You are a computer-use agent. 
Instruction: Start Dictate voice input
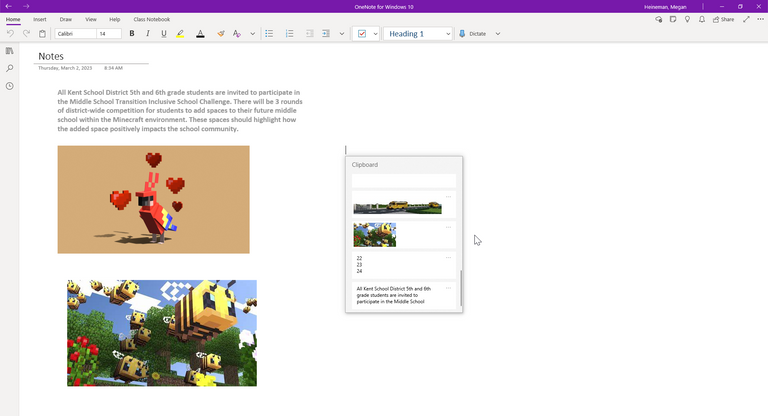(472, 33)
